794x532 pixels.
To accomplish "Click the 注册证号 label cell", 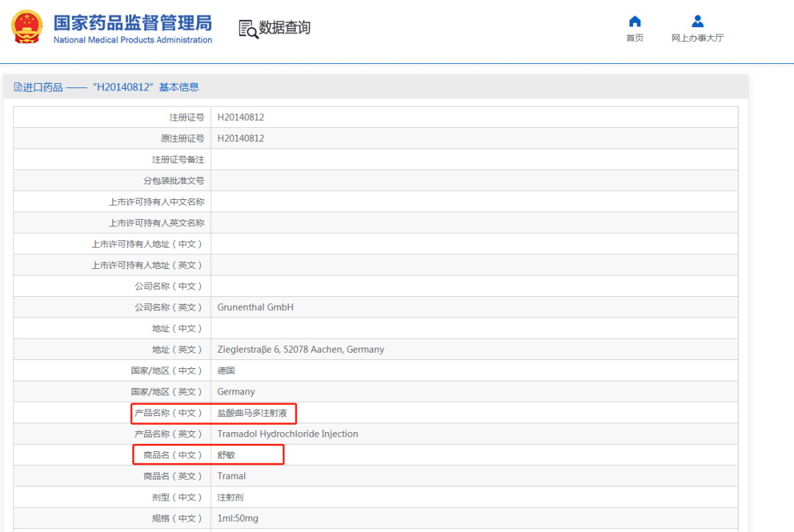I will 186,118.
